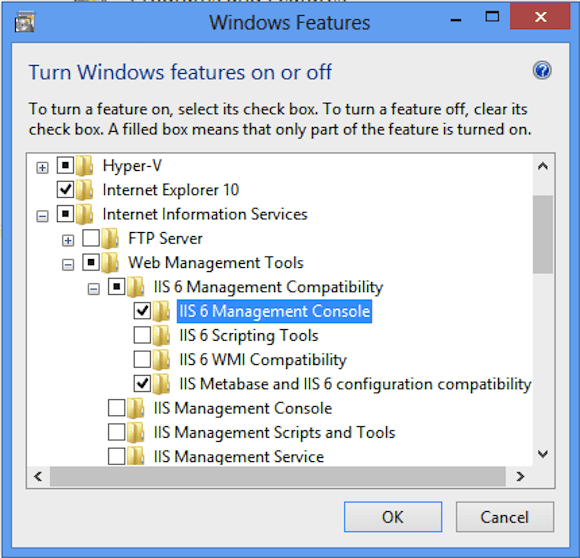Click the horizontal scrollbar right arrow
This screenshot has width=580, height=558.
click(x=520, y=476)
